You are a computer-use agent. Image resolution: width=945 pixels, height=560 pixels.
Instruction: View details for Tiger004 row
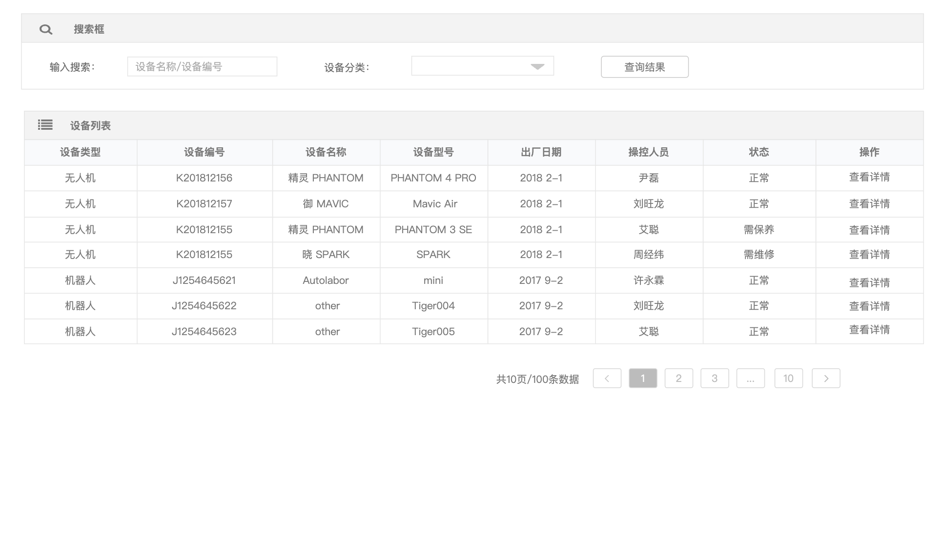(869, 306)
